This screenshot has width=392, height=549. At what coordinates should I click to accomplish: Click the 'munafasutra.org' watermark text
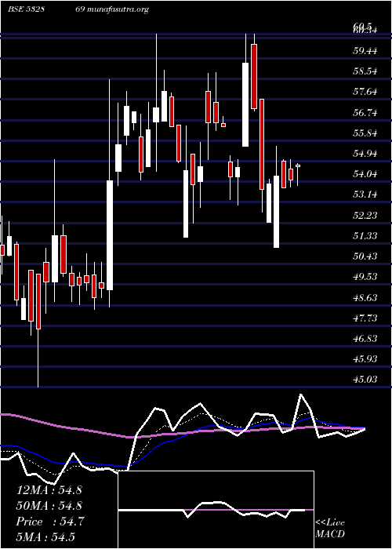[x=116, y=10]
